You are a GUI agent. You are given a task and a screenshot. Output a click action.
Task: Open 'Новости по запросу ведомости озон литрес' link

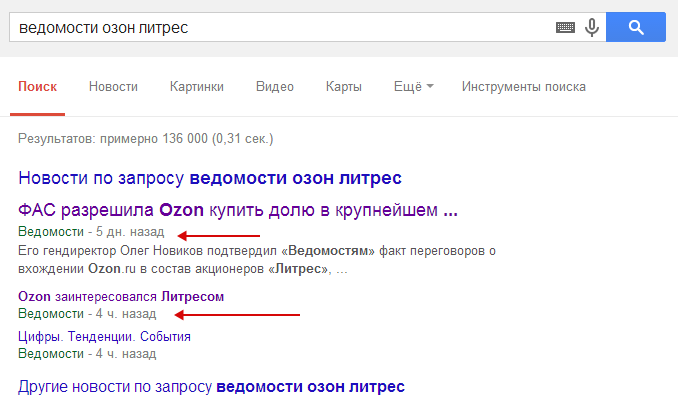210,178
